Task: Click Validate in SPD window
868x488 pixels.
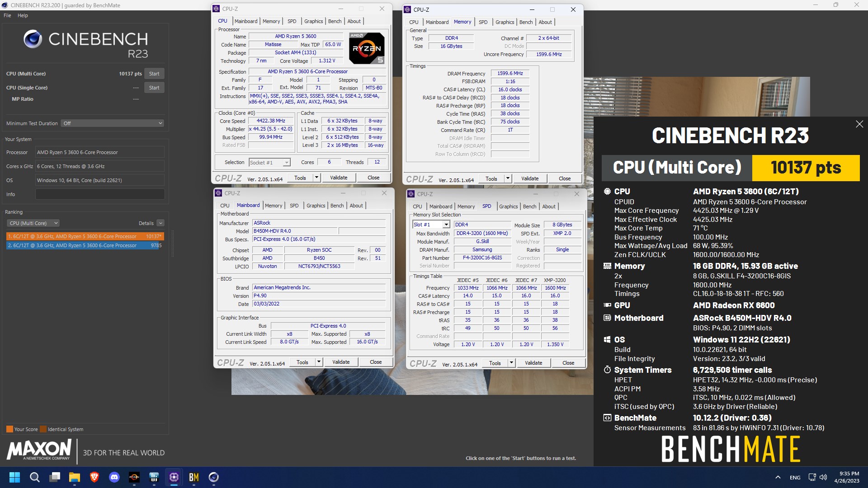Action: (x=533, y=363)
